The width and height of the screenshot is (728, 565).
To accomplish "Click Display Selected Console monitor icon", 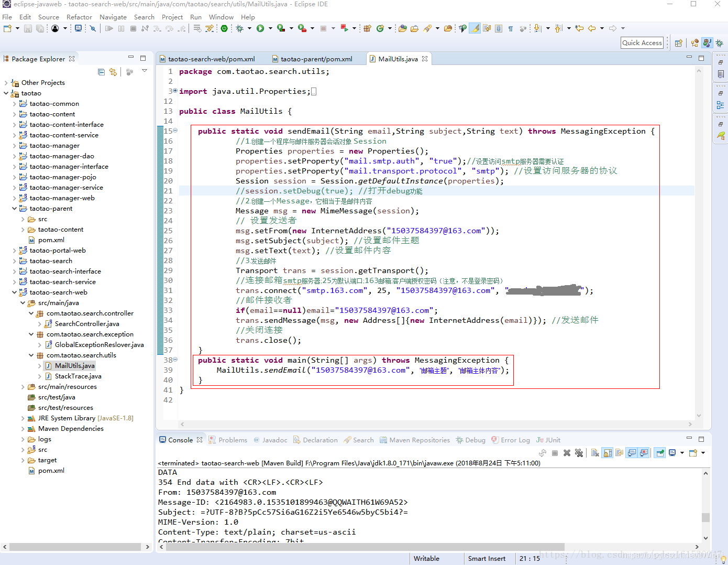I will [x=672, y=453].
